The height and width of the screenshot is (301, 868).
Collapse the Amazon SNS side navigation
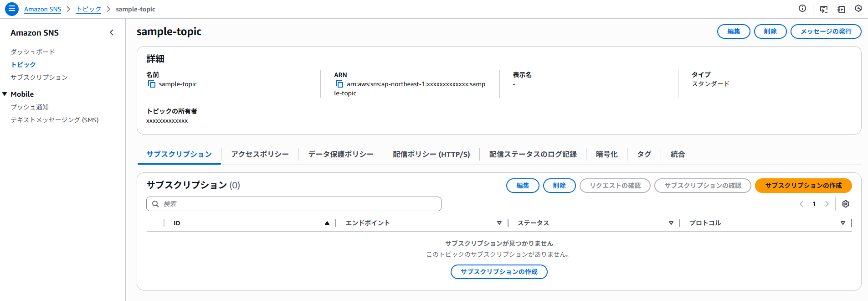[x=112, y=32]
